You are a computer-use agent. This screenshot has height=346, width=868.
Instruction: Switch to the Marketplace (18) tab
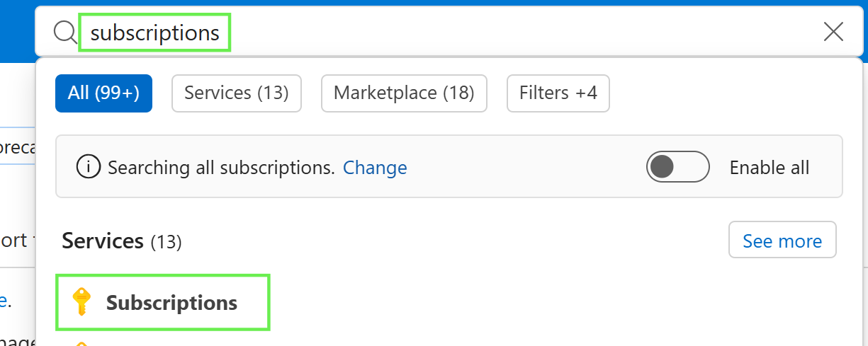point(404,93)
